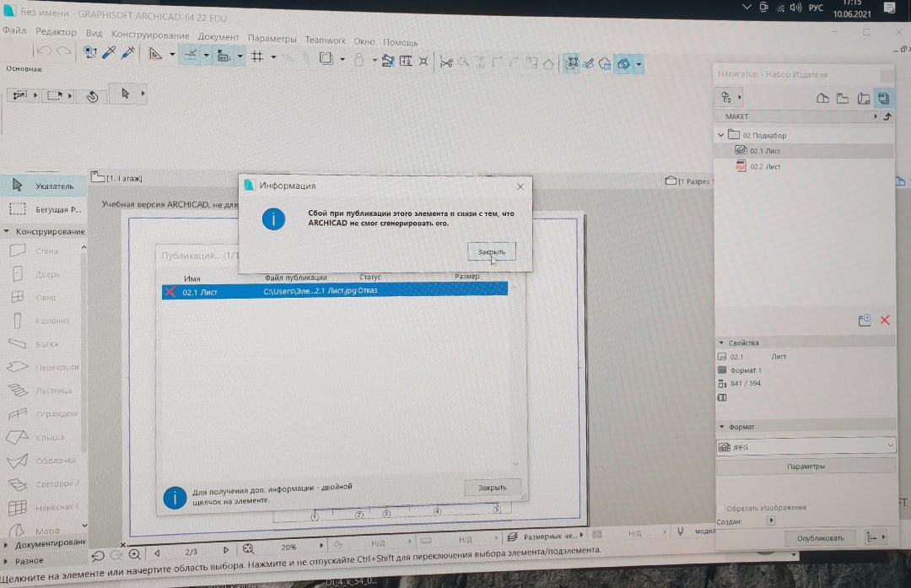Click the Параметры button under JPEG format

(x=806, y=466)
